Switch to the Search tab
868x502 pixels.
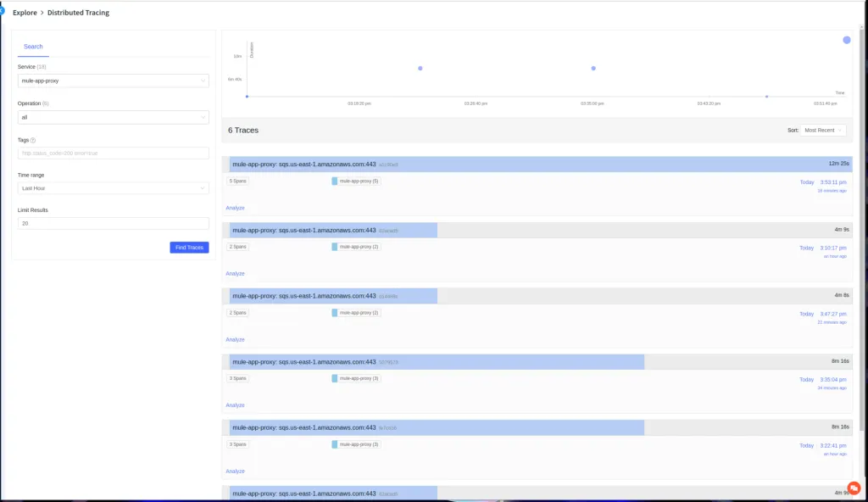33,47
